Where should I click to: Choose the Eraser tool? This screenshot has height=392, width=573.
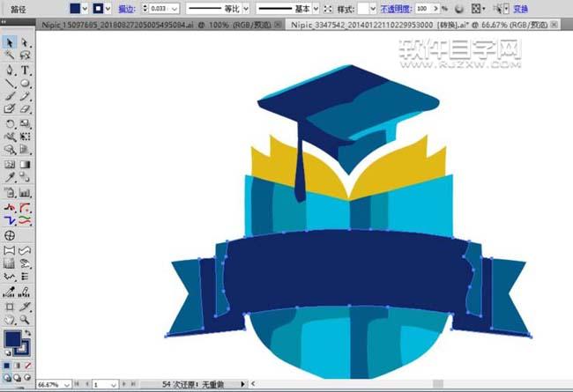pos(25,109)
